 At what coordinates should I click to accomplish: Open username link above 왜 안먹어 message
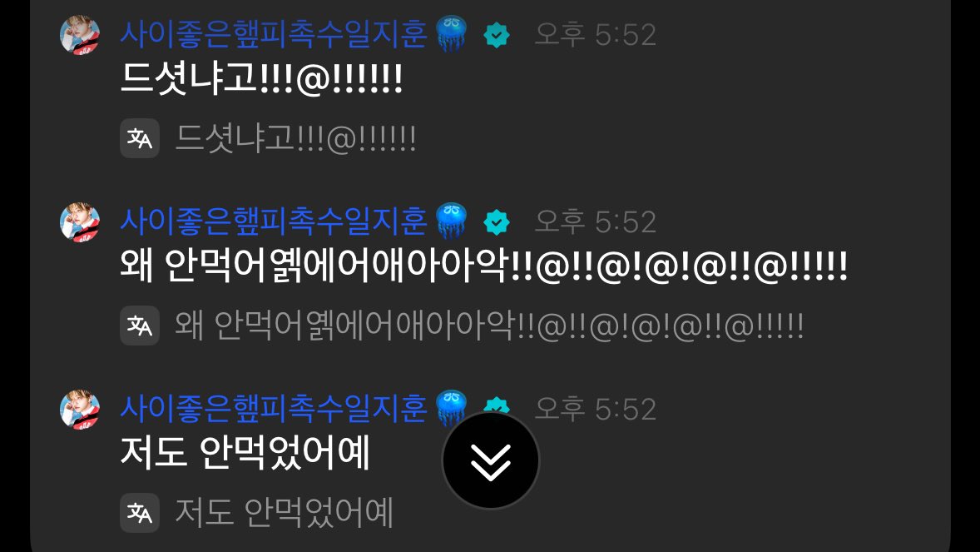pyautogui.click(x=274, y=221)
